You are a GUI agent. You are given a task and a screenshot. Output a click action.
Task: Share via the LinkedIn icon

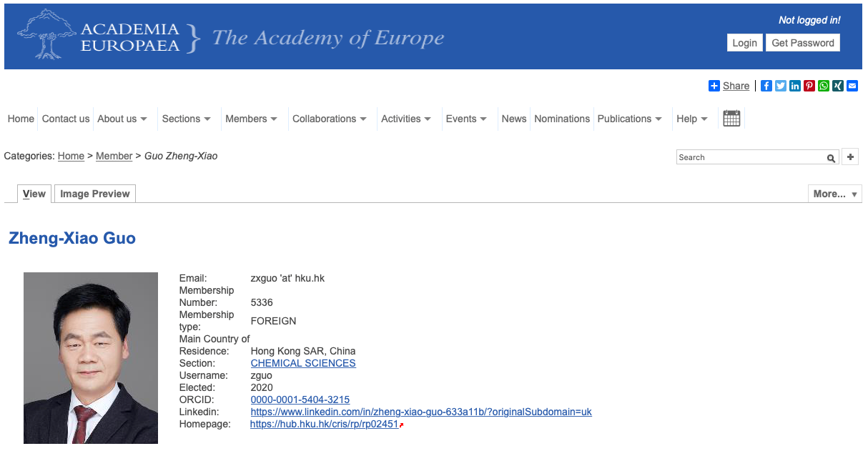point(794,86)
